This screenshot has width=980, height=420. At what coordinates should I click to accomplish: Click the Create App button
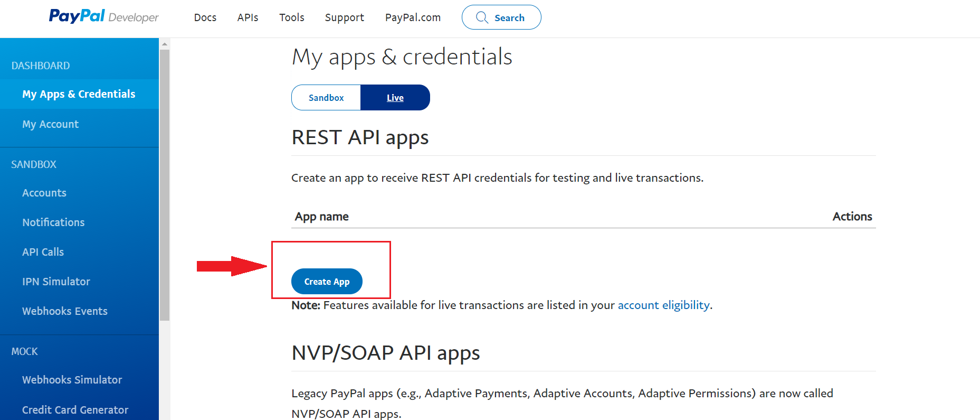[327, 282]
